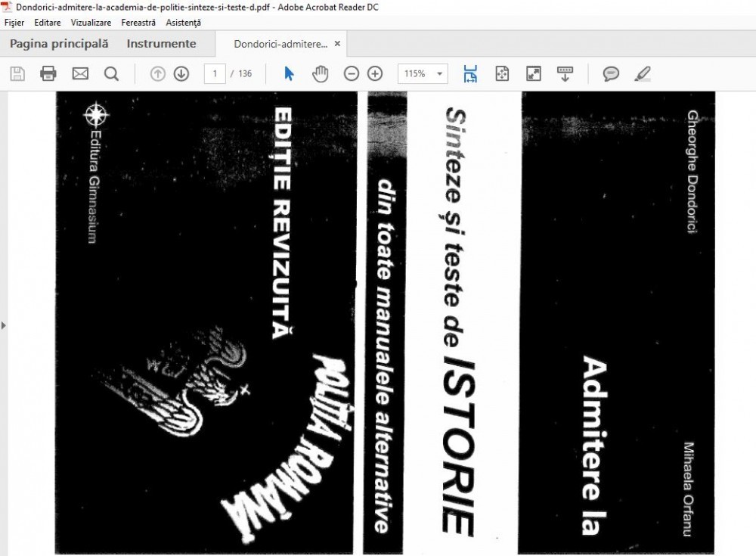The width and height of the screenshot is (756, 556).
Task: Go to previous page arrow
Action: coord(158,74)
